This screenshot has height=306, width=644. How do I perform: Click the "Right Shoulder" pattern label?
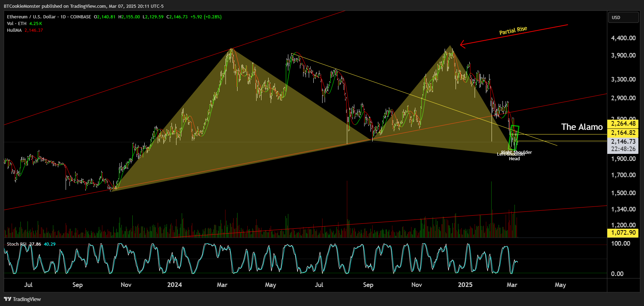point(517,152)
